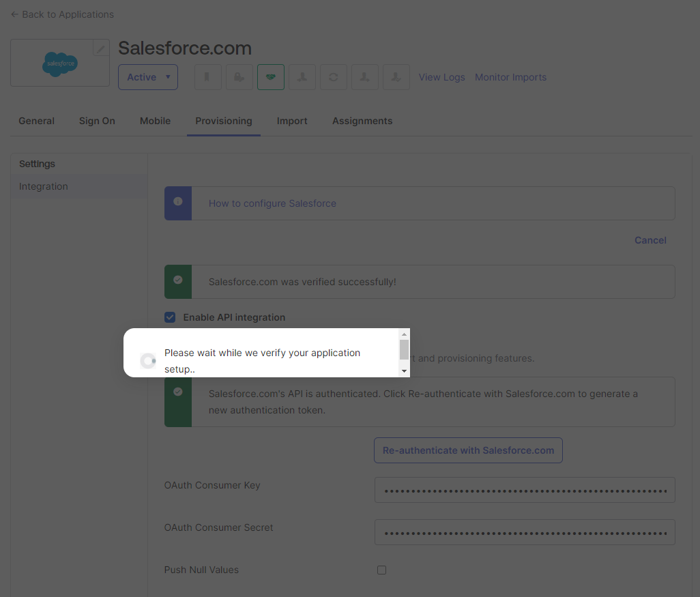
Task: Click the Salesforce cloud logo
Action: click(60, 64)
